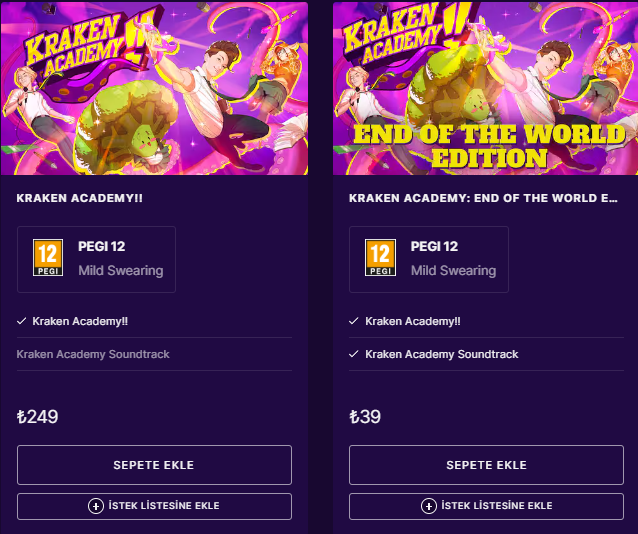Click the plus icon on right wishlist button
Image resolution: width=638 pixels, height=534 pixels.
click(x=428, y=506)
